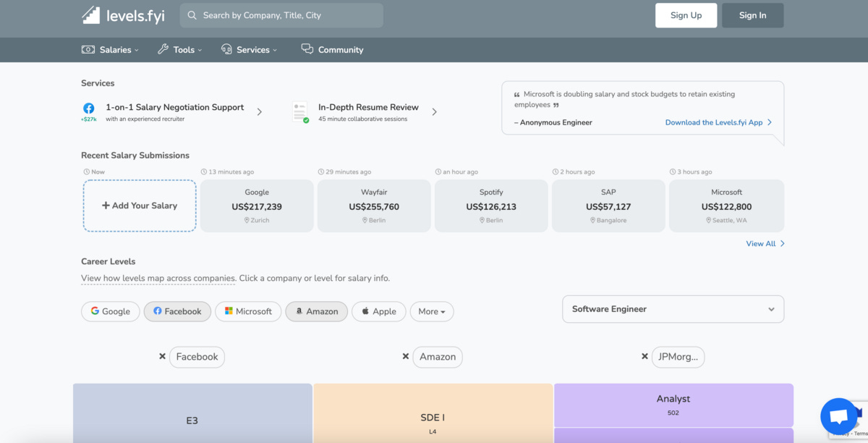The image size is (868, 443).
Task: Click the search magnifier icon
Action: coord(192,15)
